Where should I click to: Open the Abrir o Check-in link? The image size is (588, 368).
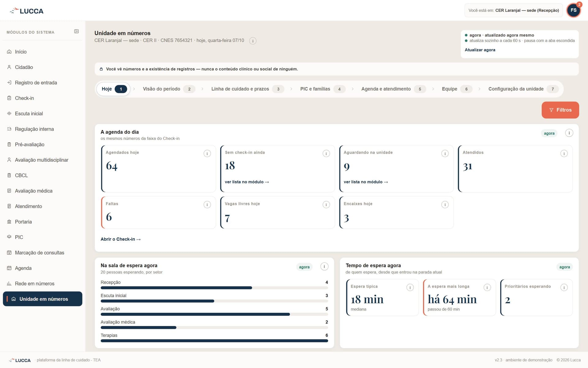[121, 239]
